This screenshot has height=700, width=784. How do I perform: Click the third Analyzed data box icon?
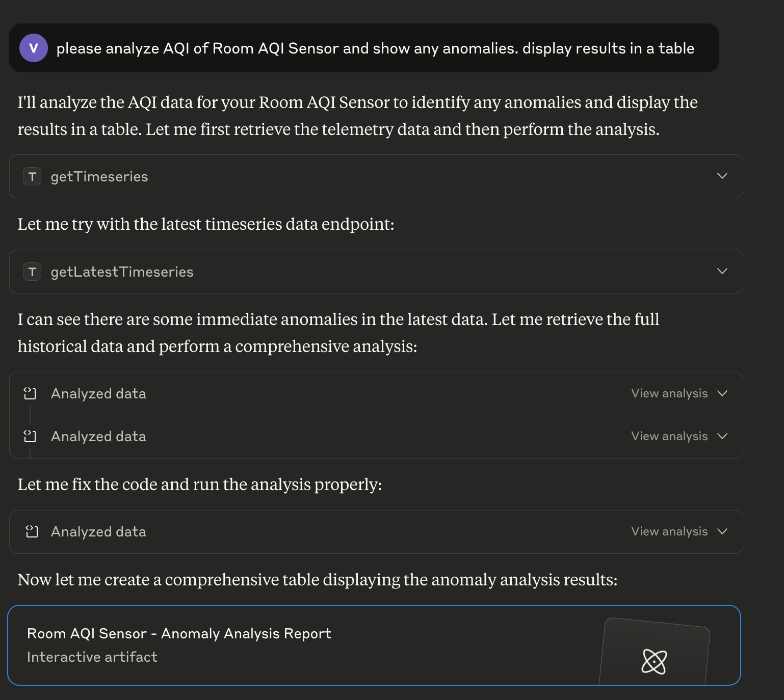coord(31,531)
